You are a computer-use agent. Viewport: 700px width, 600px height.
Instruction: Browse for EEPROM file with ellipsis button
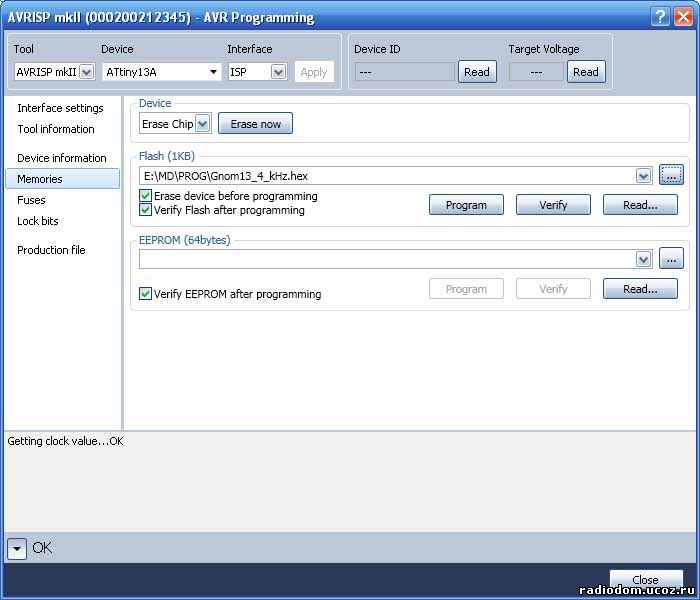click(x=671, y=258)
